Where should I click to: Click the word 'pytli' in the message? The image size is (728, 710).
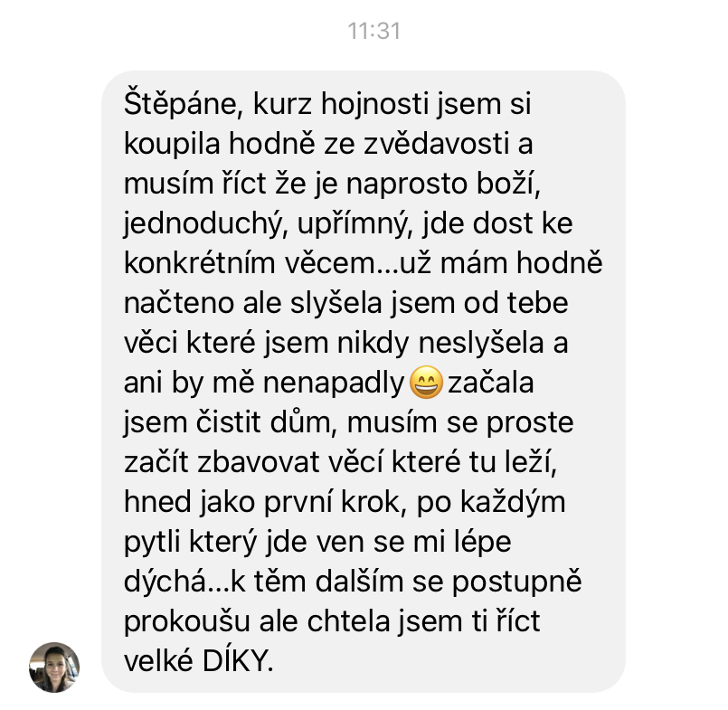152,543
